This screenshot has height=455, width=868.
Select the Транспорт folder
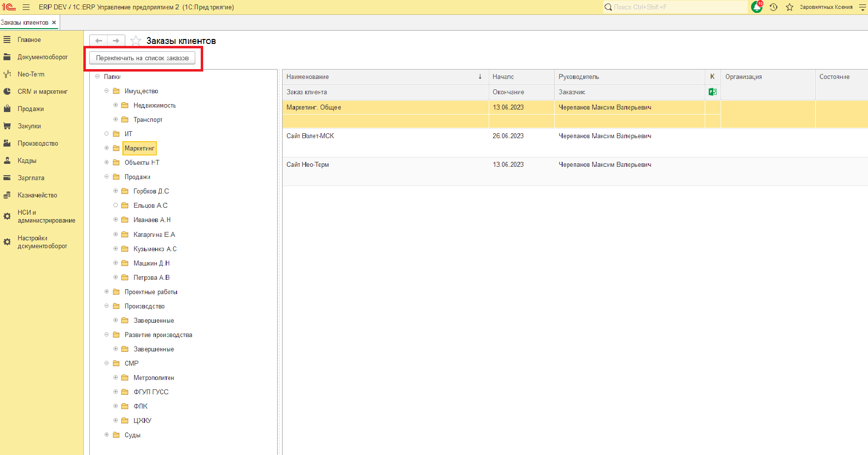click(x=148, y=119)
